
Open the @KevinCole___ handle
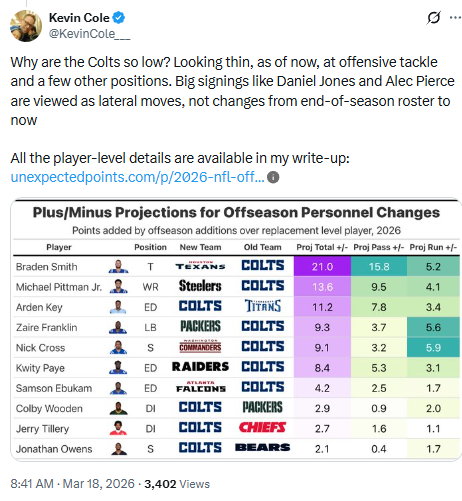(x=89, y=34)
